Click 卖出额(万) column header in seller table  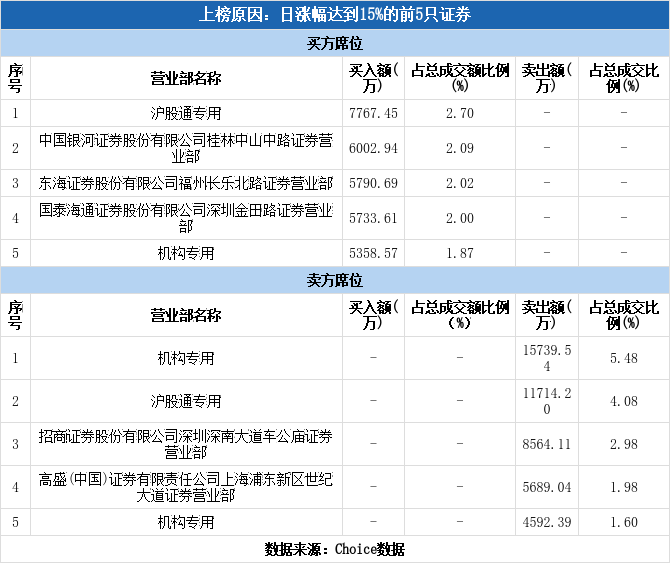pyautogui.click(x=547, y=315)
